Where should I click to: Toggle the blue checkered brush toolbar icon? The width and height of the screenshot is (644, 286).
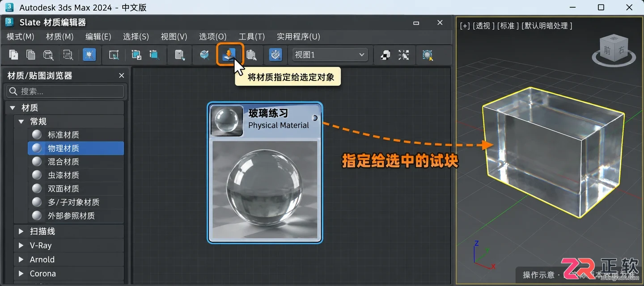coord(275,55)
